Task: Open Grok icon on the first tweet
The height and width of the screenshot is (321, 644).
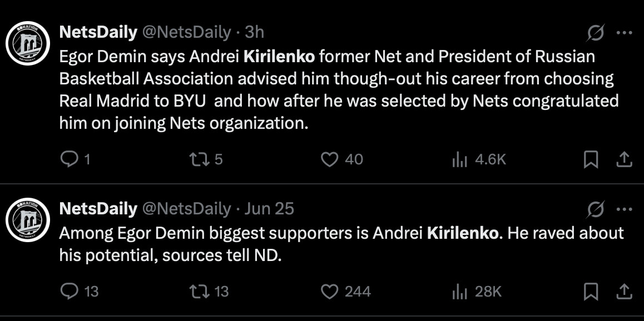Action: point(596,33)
